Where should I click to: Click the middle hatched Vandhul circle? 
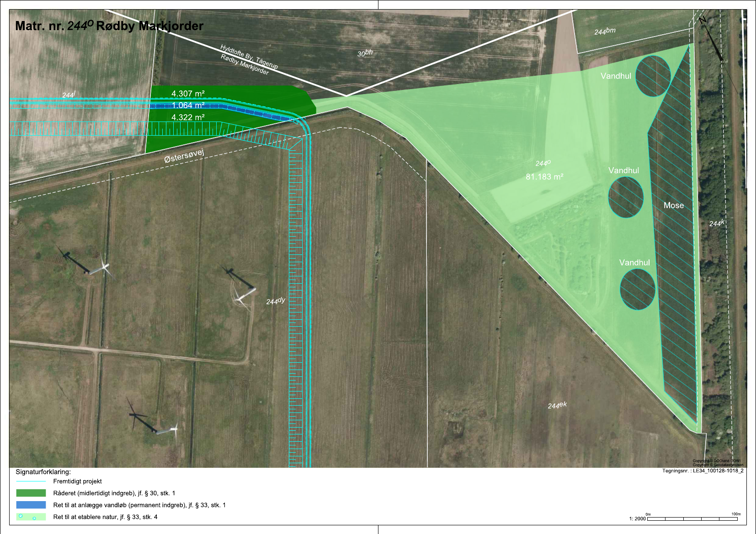click(x=626, y=197)
